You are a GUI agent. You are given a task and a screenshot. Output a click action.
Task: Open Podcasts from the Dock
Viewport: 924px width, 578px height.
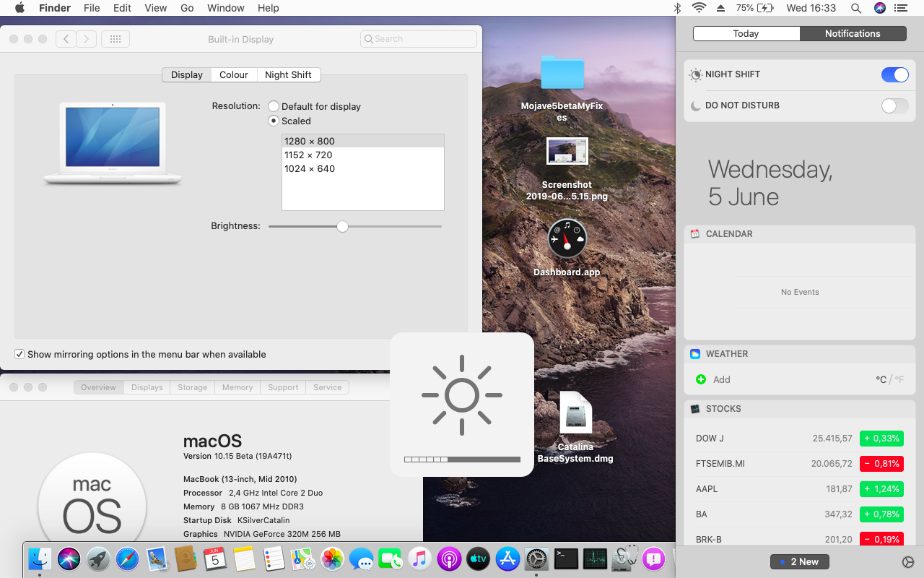(x=449, y=558)
